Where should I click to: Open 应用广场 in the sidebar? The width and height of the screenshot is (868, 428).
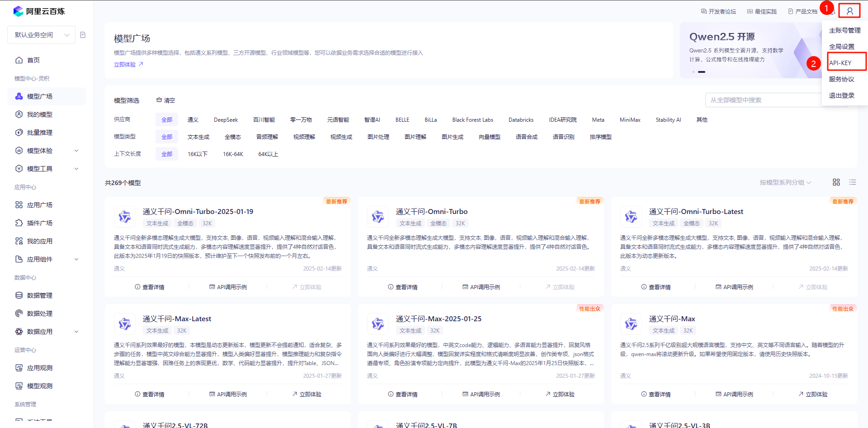coord(47,205)
